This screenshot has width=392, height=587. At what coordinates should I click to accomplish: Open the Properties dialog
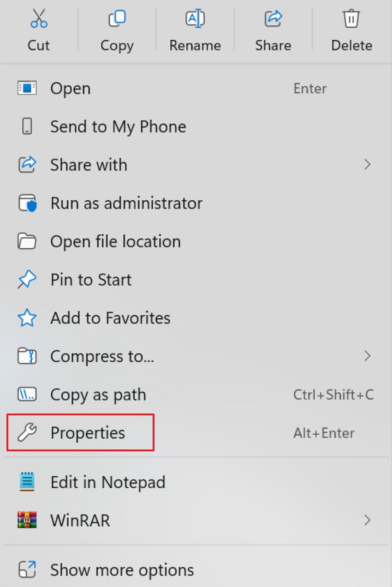88,433
